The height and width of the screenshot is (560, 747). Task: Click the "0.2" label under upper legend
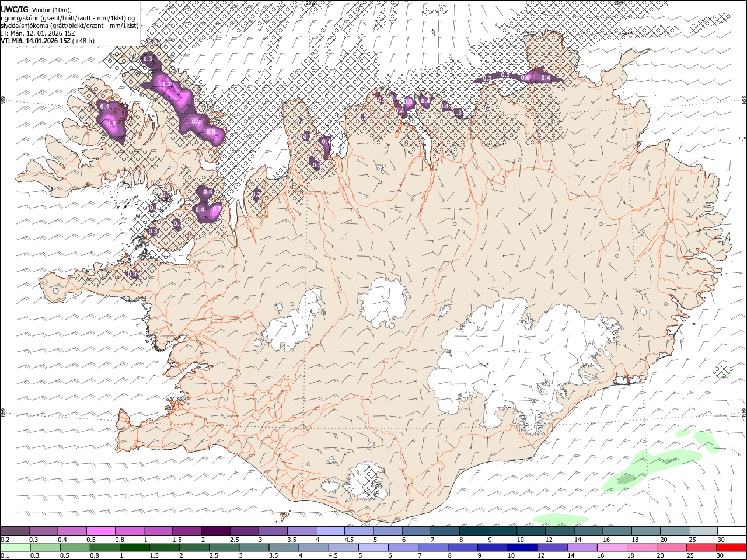(5, 540)
